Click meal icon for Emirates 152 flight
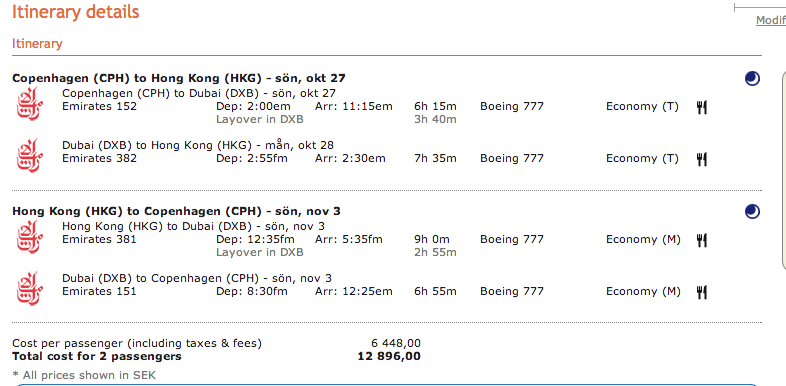 [x=702, y=107]
